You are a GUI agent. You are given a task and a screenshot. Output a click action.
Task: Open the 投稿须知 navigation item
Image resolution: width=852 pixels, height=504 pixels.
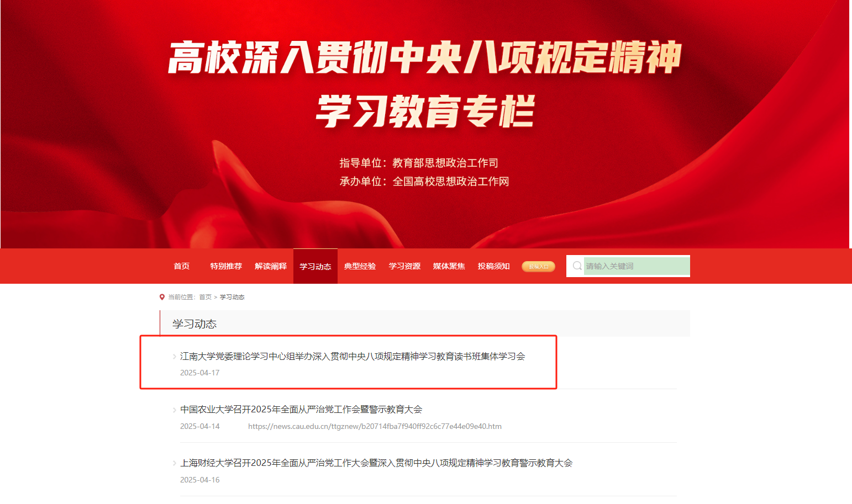click(494, 266)
